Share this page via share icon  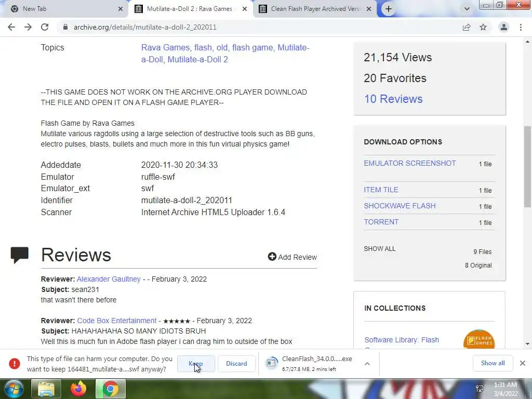tap(467, 27)
